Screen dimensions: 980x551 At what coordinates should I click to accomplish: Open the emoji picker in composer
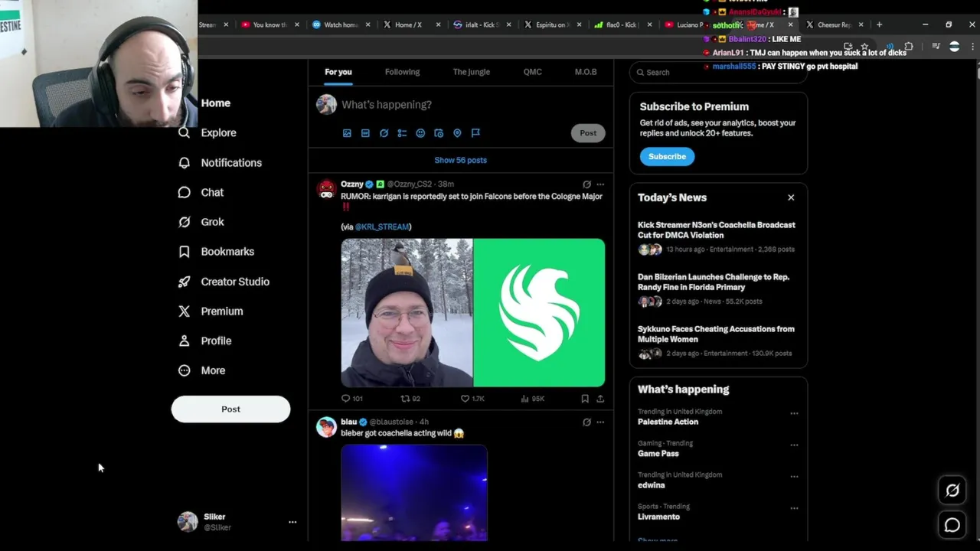click(420, 133)
